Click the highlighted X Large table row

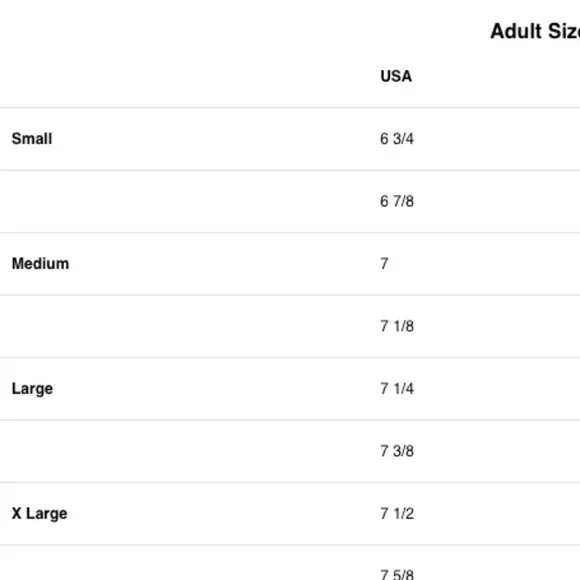tap(290, 513)
